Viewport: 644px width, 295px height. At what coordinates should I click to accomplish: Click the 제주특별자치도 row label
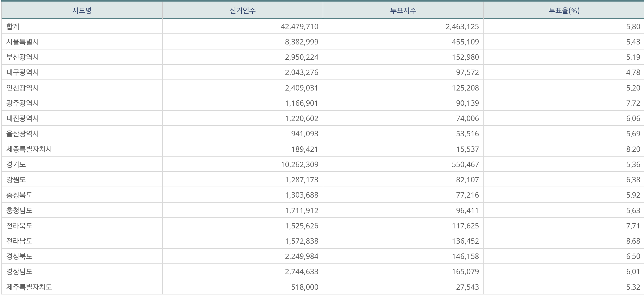tap(29, 287)
